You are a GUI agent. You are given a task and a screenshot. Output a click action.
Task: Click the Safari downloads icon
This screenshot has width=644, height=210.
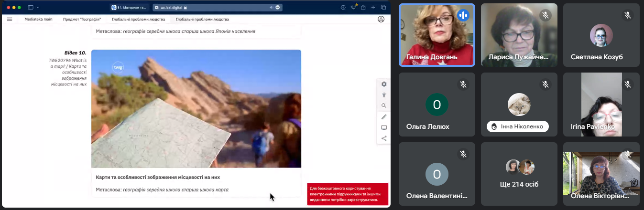point(343,7)
